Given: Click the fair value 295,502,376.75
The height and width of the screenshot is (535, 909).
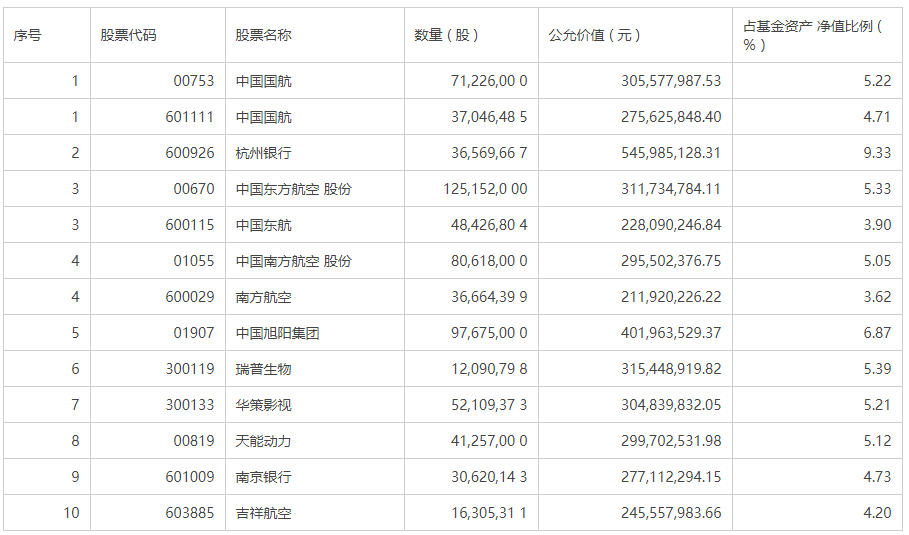Looking at the screenshot, I should click(671, 261).
